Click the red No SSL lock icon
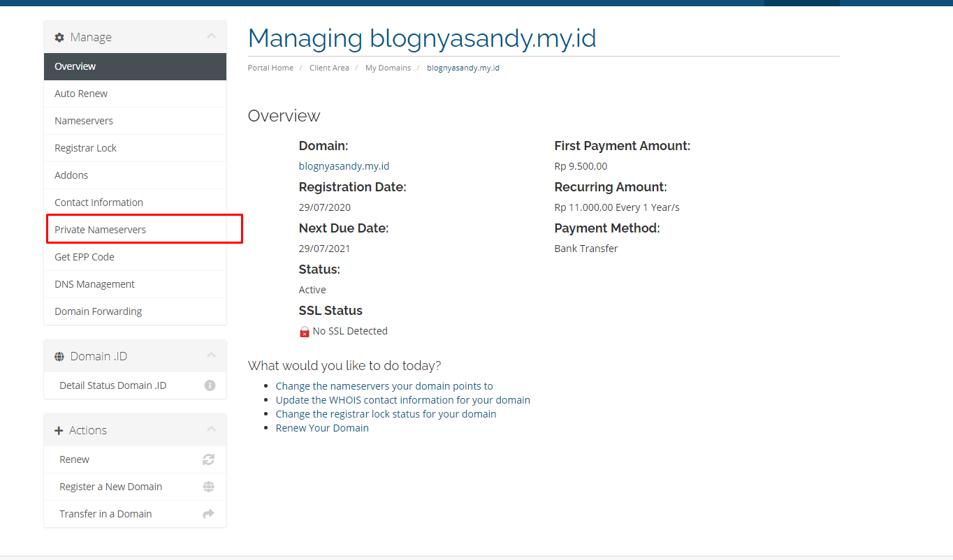The width and height of the screenshot is (953, 560). [305, 332]
